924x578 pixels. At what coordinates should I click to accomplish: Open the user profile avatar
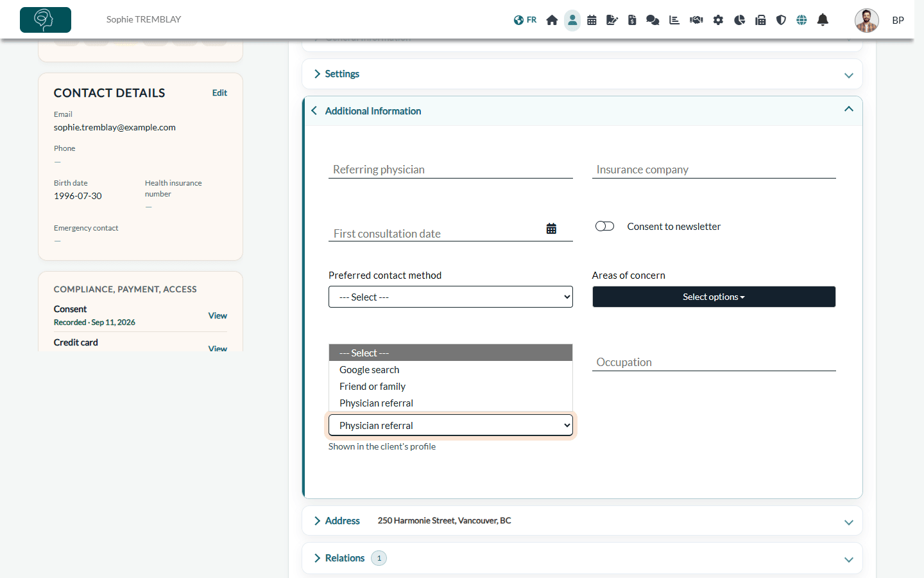(866, 21)
